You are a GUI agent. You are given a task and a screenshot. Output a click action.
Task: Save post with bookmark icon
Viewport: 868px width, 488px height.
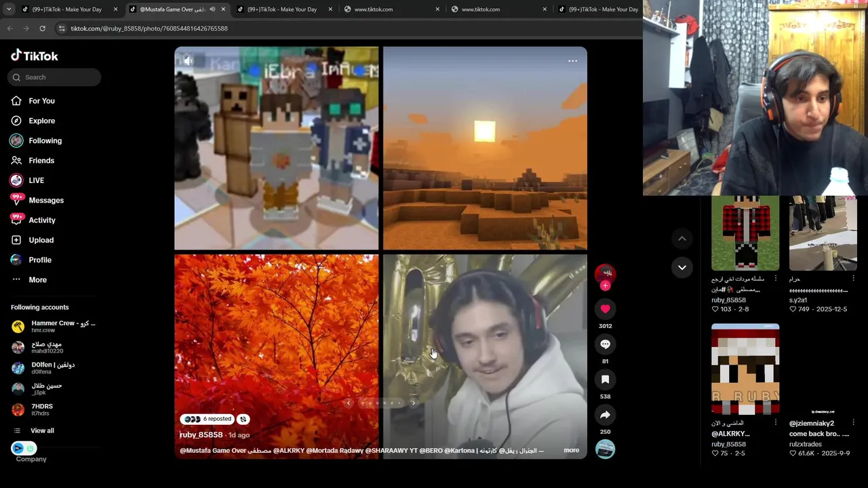[605, 380]
